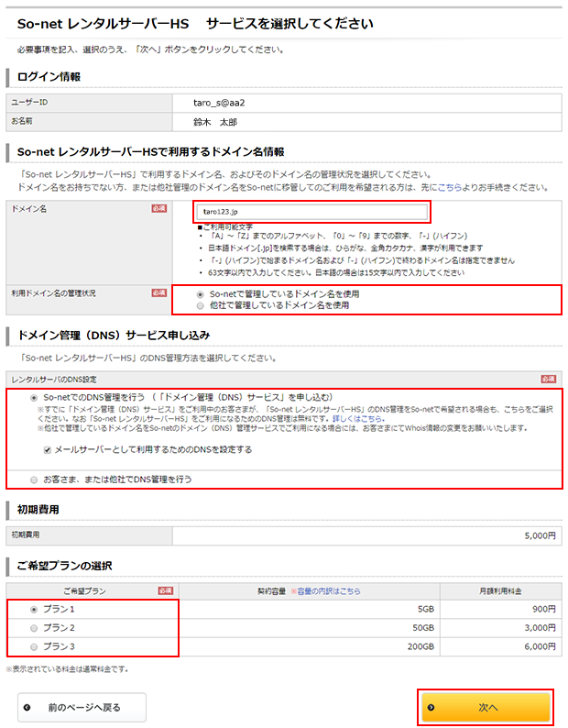This screenshot has height=728, width=568.
Task: Pick the プラン2 radio button
Action: pos(35,628)
